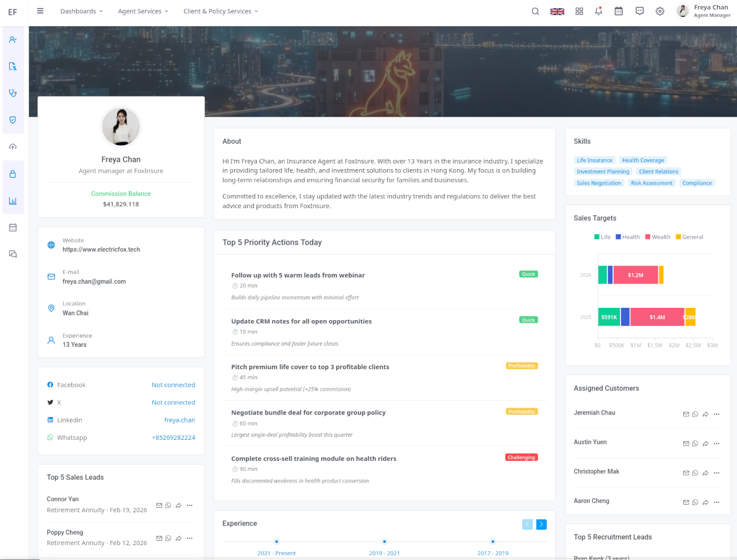Select 2017 - 2019 timeline marker
Viewport: 737px width, 560px height.
(492, 541)
